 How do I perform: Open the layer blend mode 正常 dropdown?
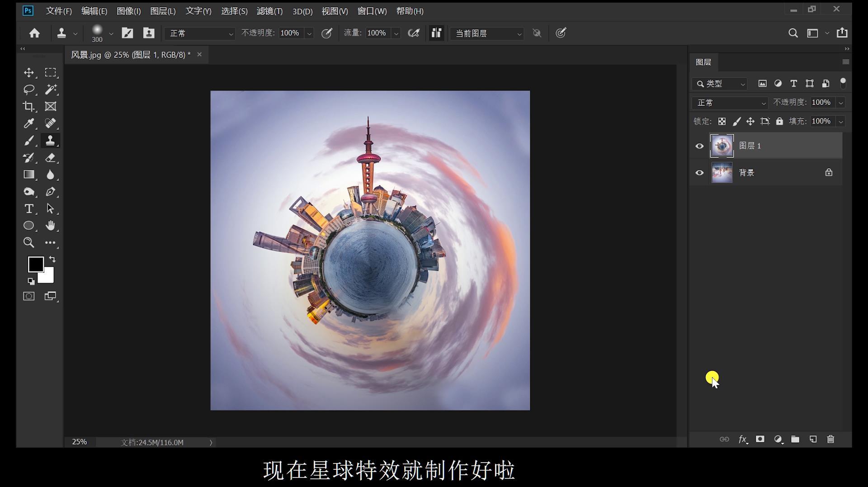[730, 103]
